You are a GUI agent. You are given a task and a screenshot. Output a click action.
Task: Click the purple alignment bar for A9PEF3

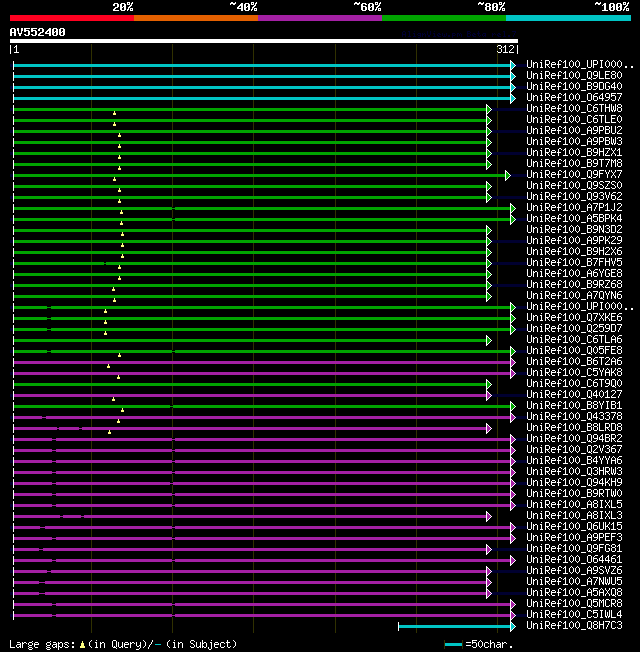(262, 538)
